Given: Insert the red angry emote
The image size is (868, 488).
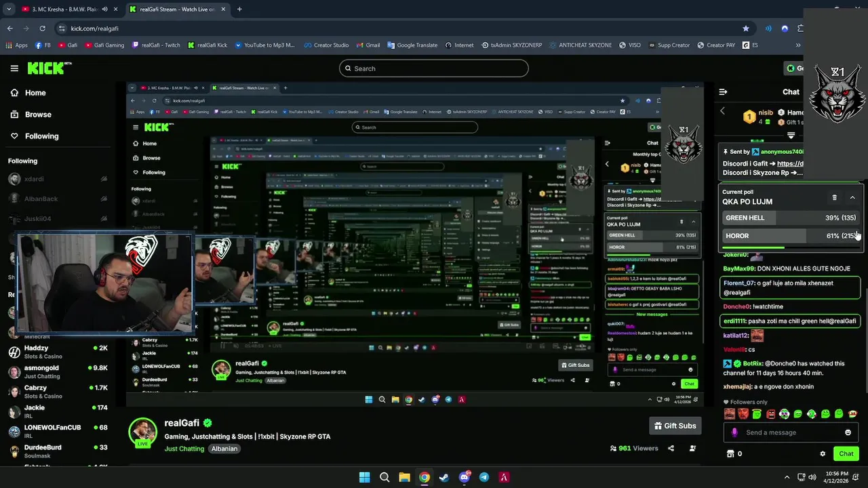Looking at the screenshot, I should 743,414.
